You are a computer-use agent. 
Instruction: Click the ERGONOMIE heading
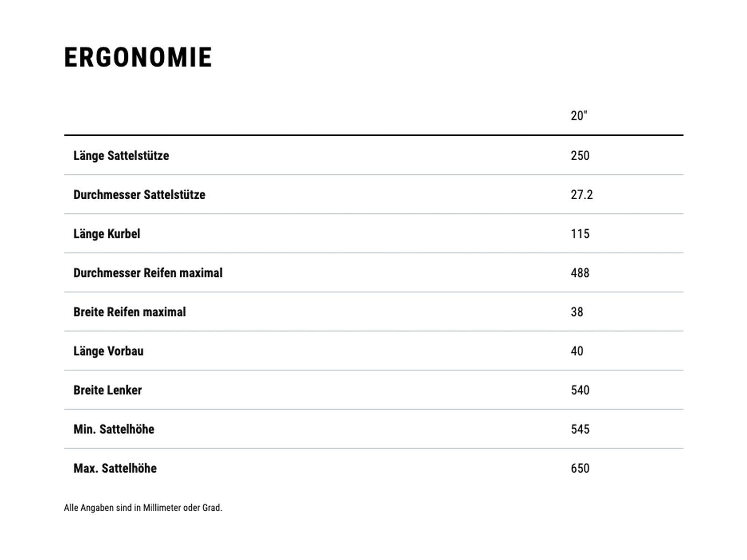coord(138,57)
